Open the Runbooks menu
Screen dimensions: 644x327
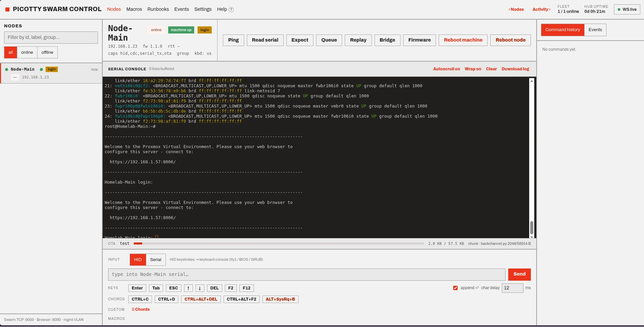coord(158,9)
